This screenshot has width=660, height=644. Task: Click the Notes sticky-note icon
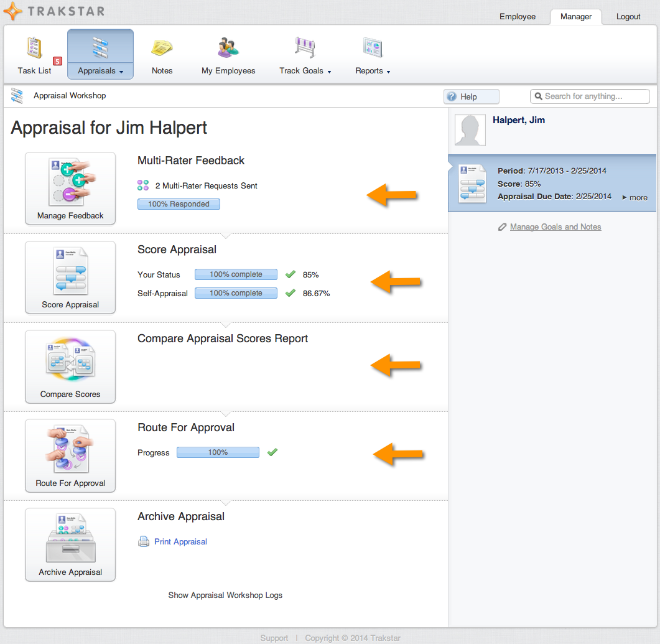(162, 49)
